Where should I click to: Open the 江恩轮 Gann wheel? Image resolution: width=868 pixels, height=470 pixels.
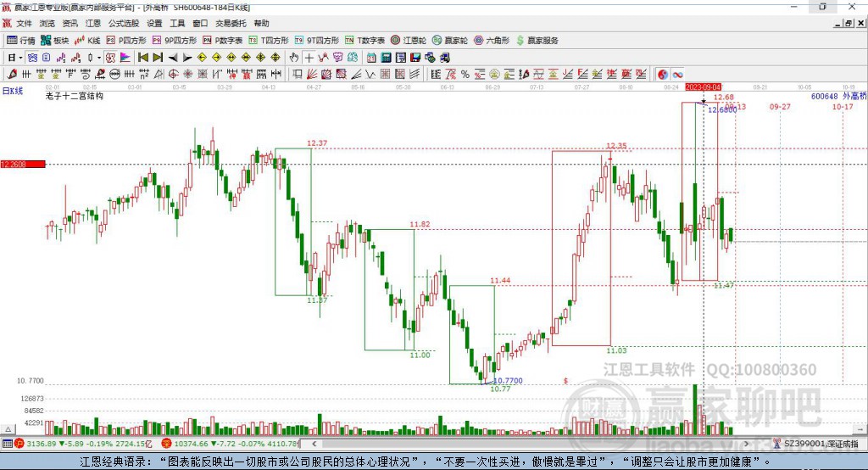point(409,41)
